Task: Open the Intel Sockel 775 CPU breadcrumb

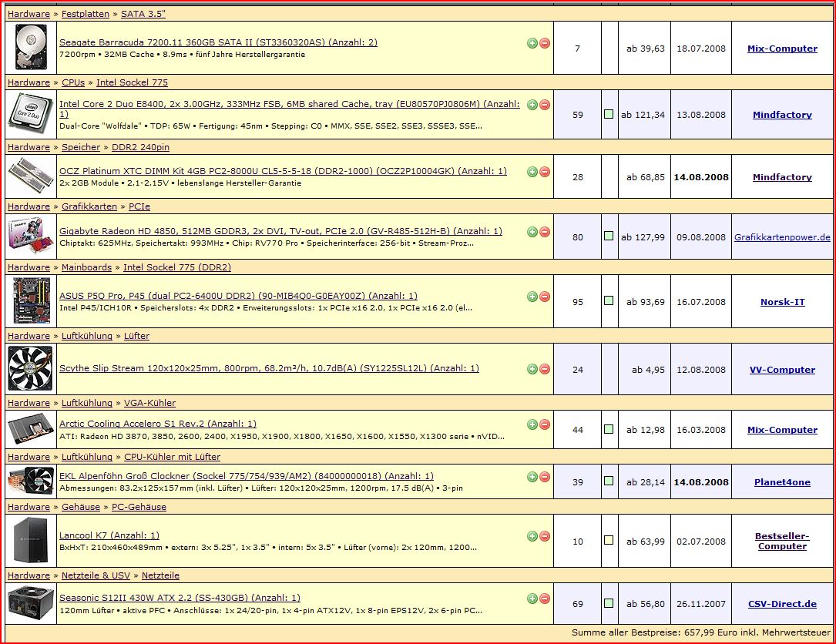Action: point(132,82)
